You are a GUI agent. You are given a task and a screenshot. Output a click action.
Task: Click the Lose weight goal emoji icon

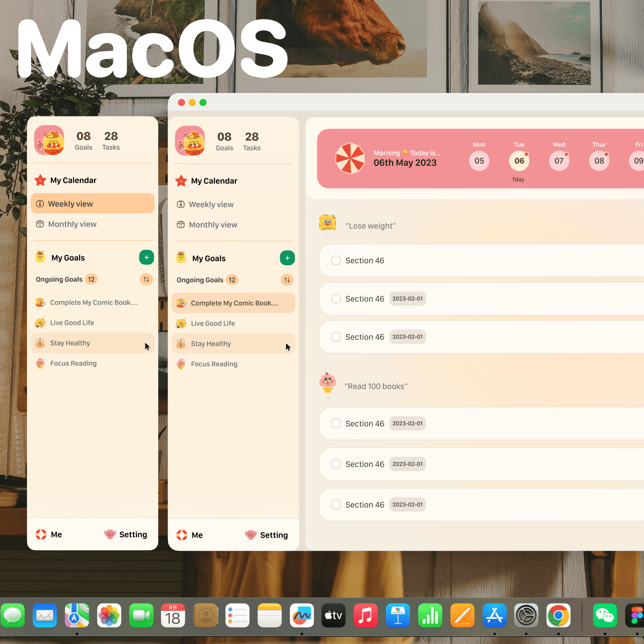pyautogui.click(x=327, y=223)
